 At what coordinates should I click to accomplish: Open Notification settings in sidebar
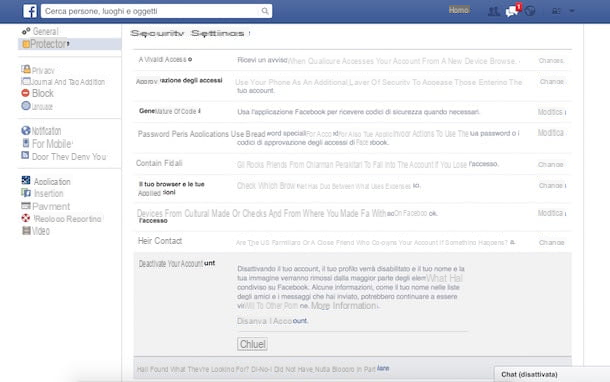(46, 131)
